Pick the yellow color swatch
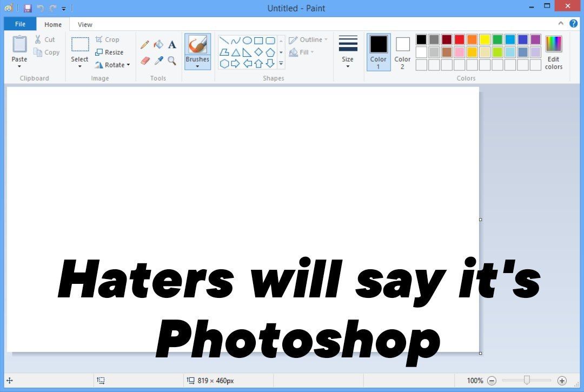This screenshot has height=392, width=584. (485, 39)
